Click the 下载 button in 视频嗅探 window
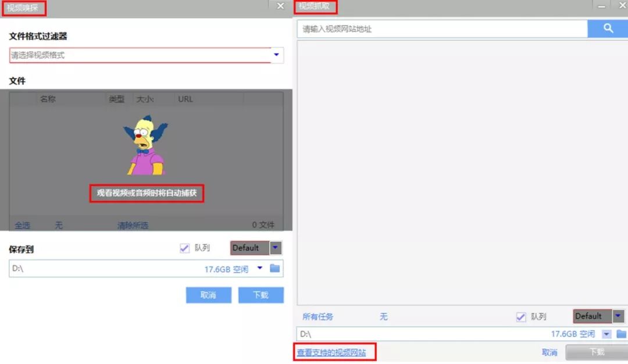This screenshot has width=628, height=364. click(x=261, y=295)
